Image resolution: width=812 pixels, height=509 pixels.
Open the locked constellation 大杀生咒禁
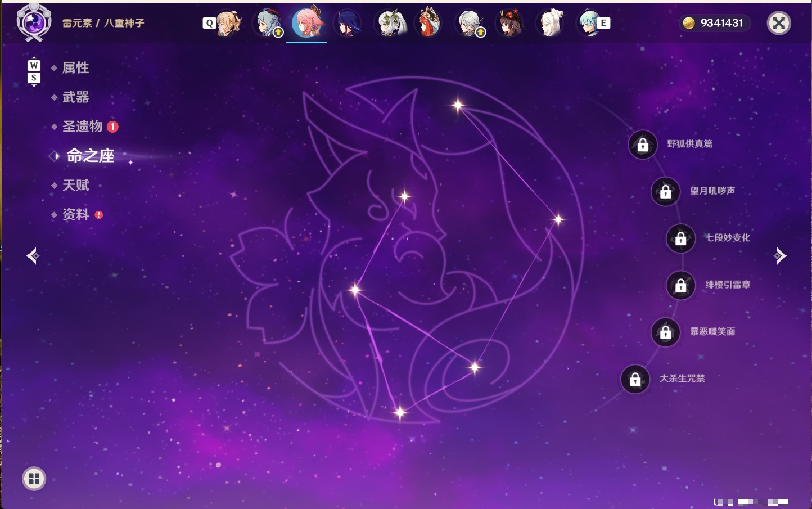click(x=635, y=379)
